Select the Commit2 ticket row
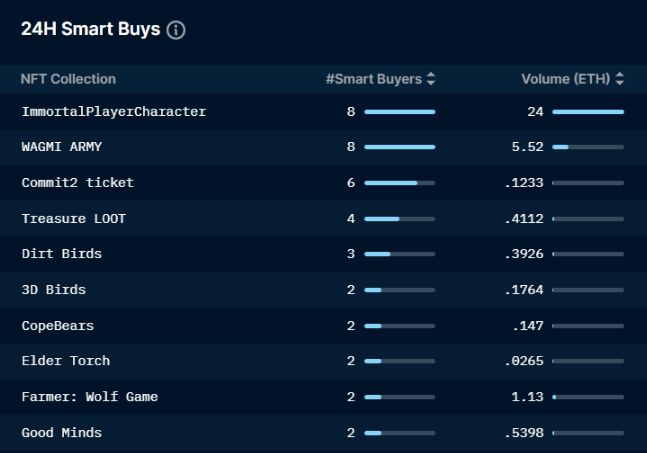Screen dimensions: 647x453 (324, 183)
